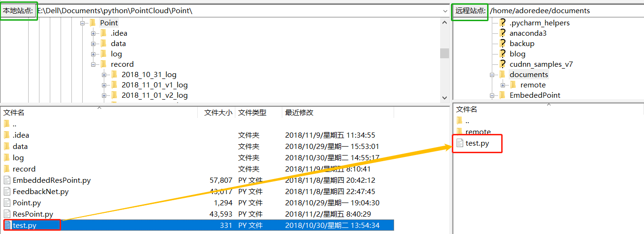Click the log folder icon in local tree
Viewport: 644px width, 234px height.
[x=103, y=54]
